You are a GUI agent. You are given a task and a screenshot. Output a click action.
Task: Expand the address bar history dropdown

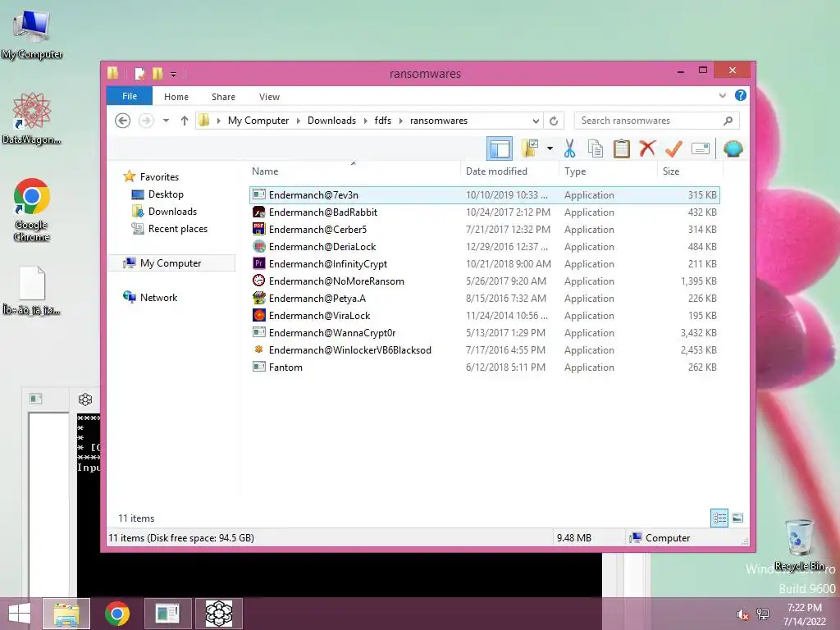(x=535, y=121)
